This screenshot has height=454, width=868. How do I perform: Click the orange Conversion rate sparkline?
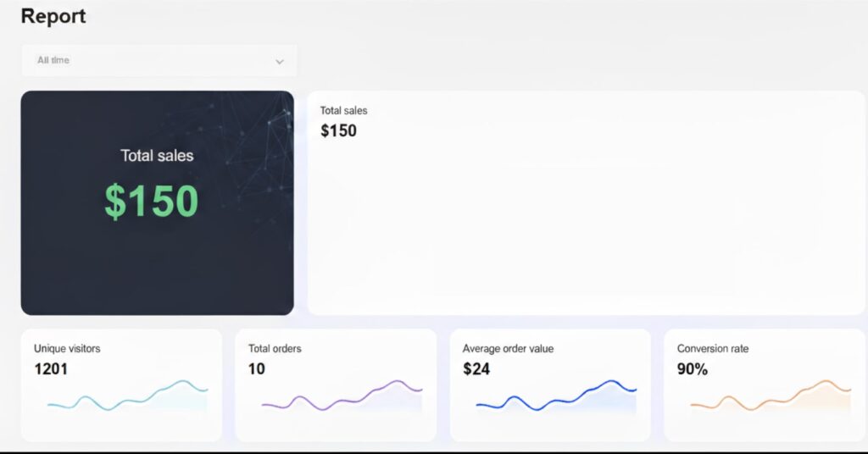(771, 398)
